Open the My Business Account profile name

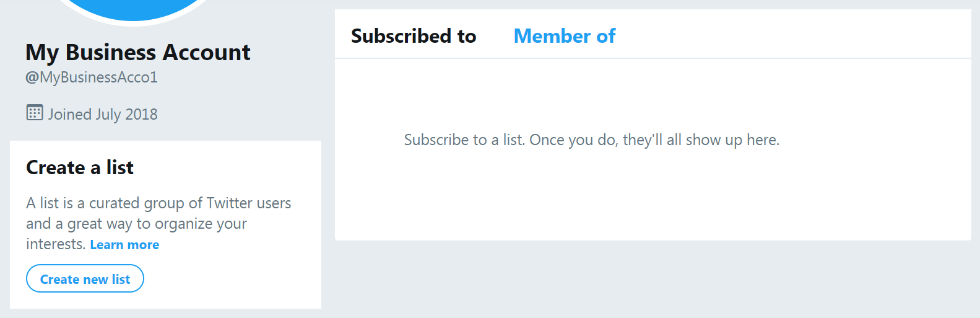(137, 52)
